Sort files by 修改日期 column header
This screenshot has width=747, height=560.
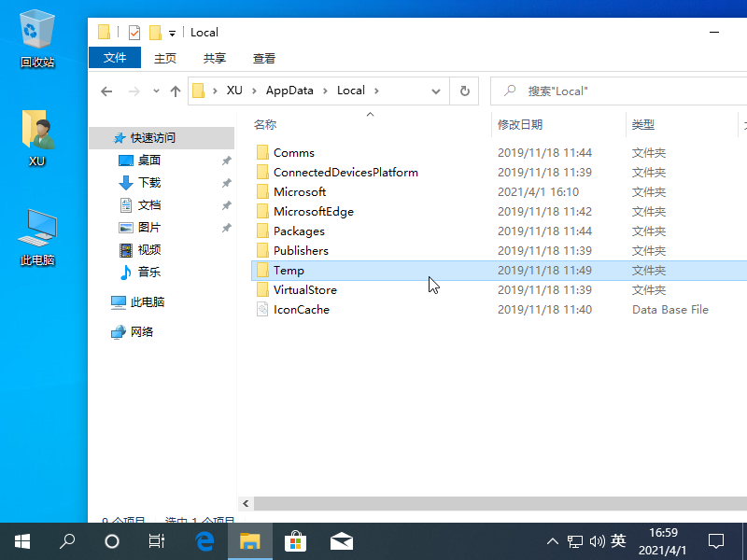tap(520, 124)
